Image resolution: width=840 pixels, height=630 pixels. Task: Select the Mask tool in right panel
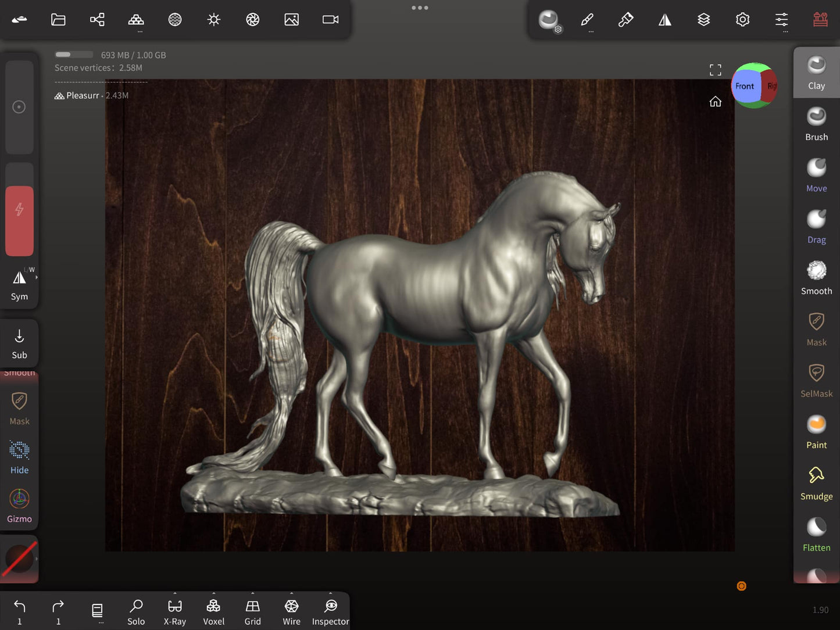pos(816,329)
